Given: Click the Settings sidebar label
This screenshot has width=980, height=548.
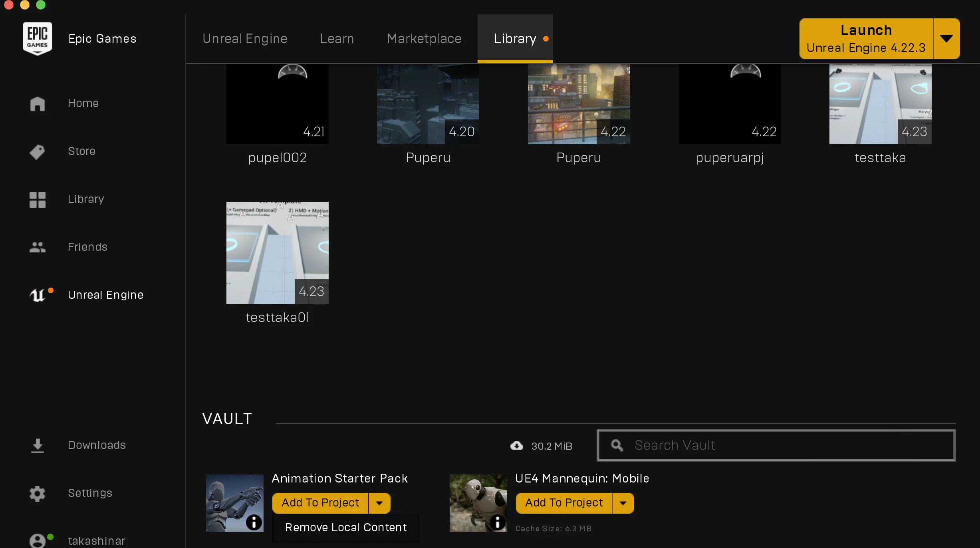Looking at the screenshot, I should (90, 493).
